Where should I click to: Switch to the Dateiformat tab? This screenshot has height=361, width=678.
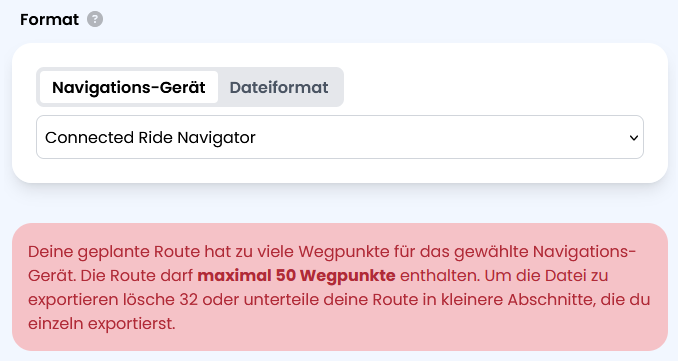click(x=279, y=87)
